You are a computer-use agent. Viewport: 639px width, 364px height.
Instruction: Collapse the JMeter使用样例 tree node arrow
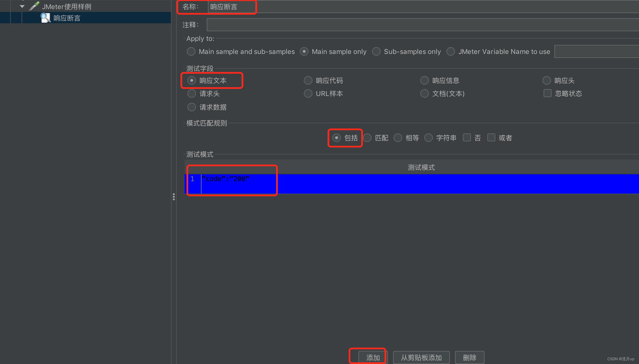pyautogui.click(x=22, y=6)
